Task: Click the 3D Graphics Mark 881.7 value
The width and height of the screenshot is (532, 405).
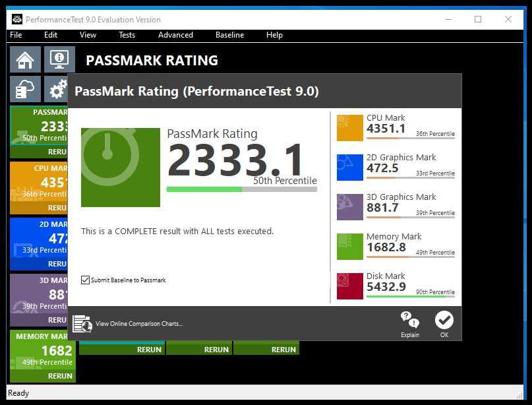Action: click(382, 207)
